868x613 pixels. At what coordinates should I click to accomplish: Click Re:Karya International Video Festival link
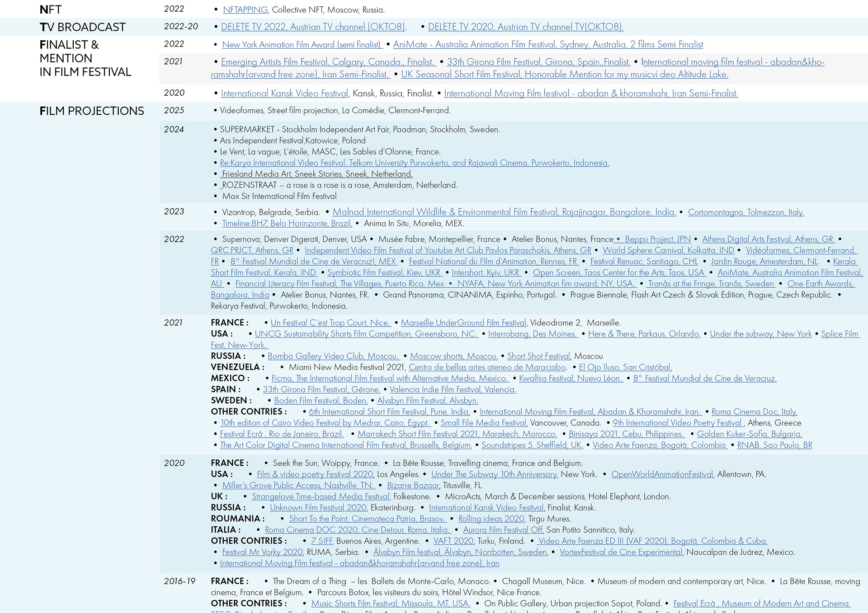click(x=414, y=163)
